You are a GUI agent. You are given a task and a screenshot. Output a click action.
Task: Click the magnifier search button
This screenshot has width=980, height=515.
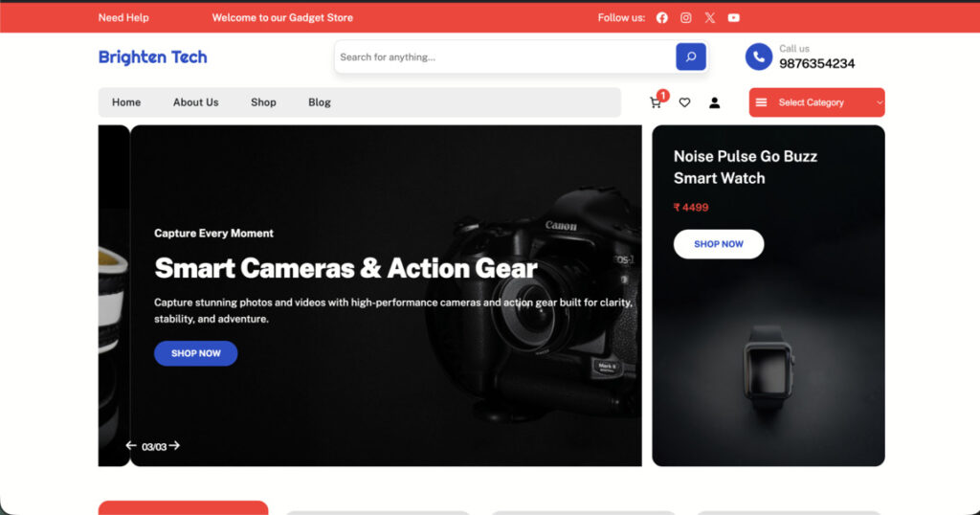(690, 56)
